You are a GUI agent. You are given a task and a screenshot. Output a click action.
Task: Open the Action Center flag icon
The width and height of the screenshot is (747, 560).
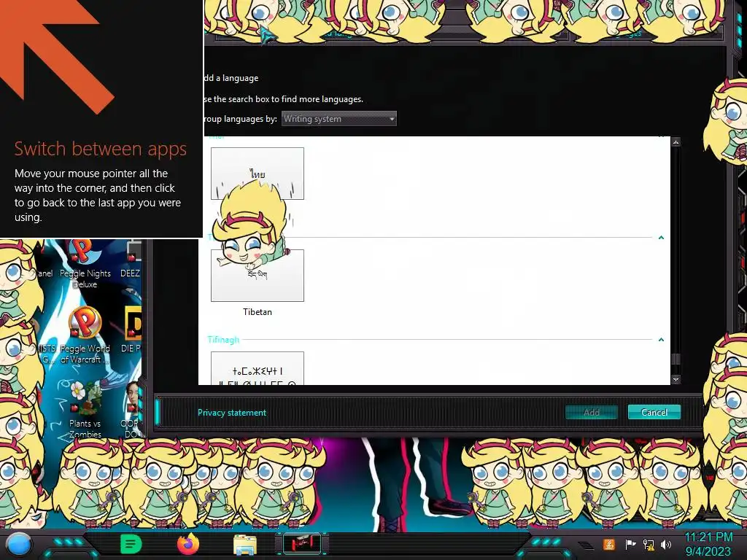[x=630, y=544]
